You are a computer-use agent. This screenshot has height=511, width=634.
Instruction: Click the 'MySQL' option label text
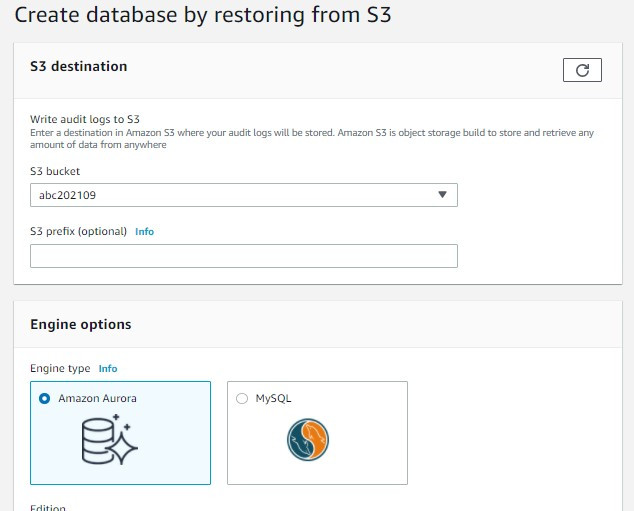[273, 398]
